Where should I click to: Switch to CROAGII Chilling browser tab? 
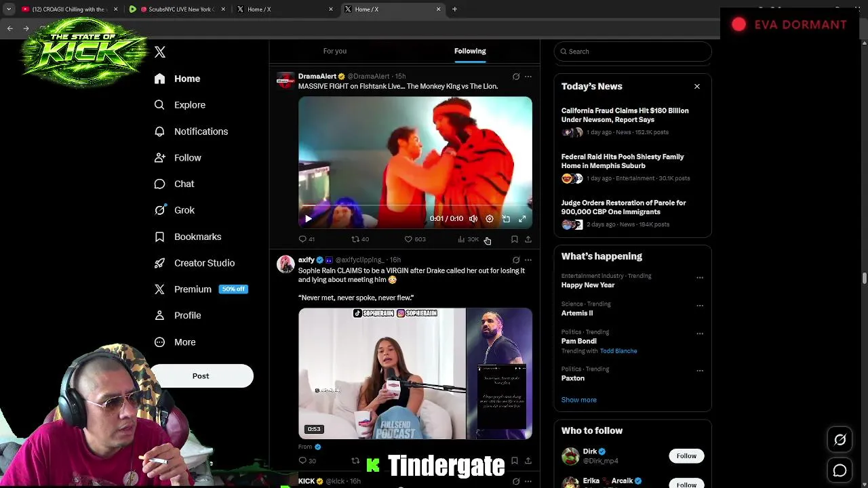click(x=68, y=9)
